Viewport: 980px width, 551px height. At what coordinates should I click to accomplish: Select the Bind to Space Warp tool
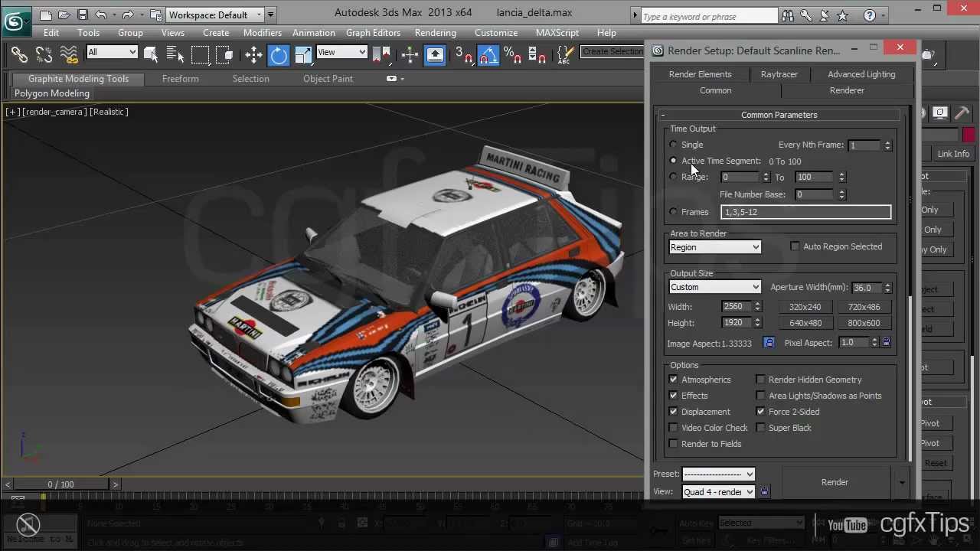click(69, 54)
